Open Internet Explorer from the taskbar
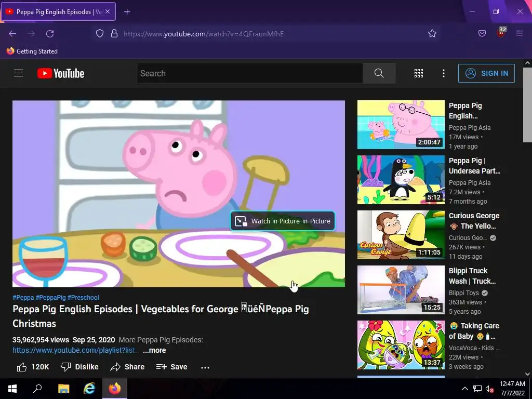Viewport: 532px width, 399px height. 89,389
